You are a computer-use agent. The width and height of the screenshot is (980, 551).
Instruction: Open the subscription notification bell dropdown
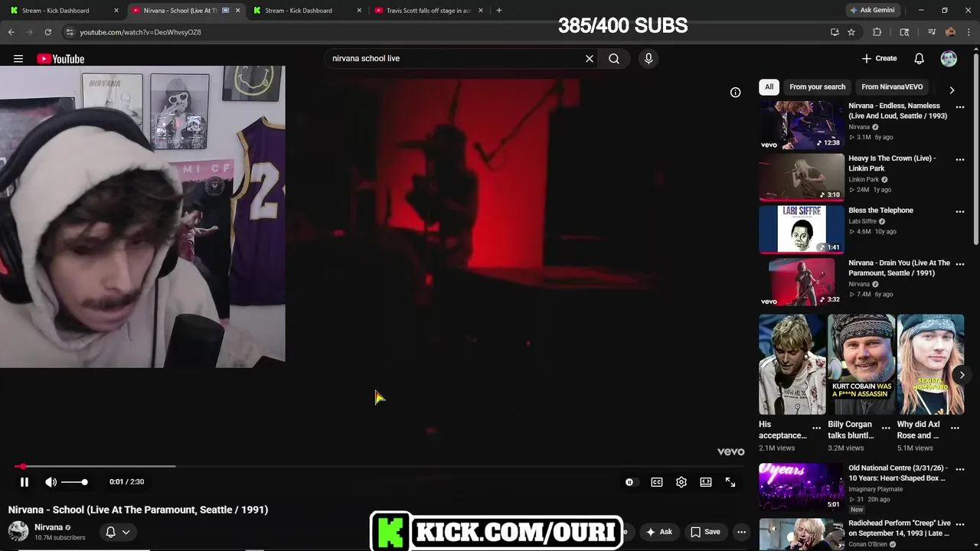coord(118,532)
